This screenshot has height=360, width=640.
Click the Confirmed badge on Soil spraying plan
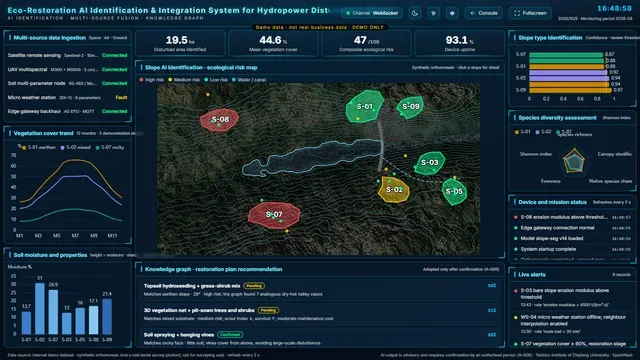tap(230, 335)
